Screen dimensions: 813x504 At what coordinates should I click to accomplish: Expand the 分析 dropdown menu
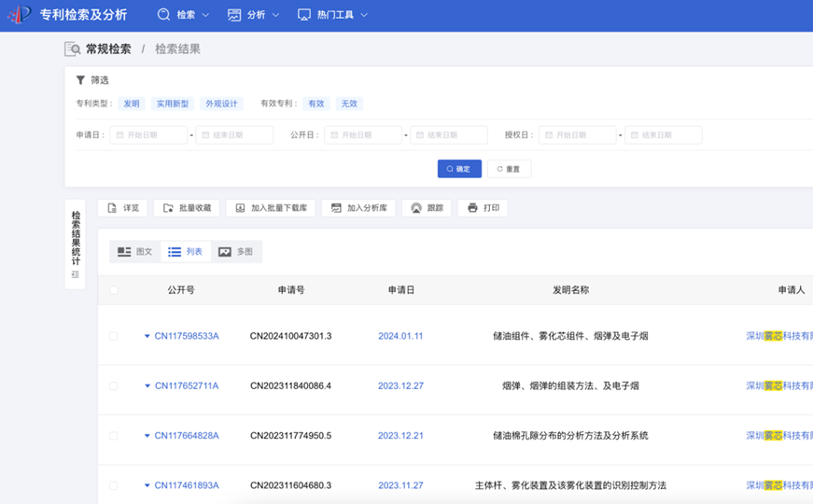click(254, 15)
